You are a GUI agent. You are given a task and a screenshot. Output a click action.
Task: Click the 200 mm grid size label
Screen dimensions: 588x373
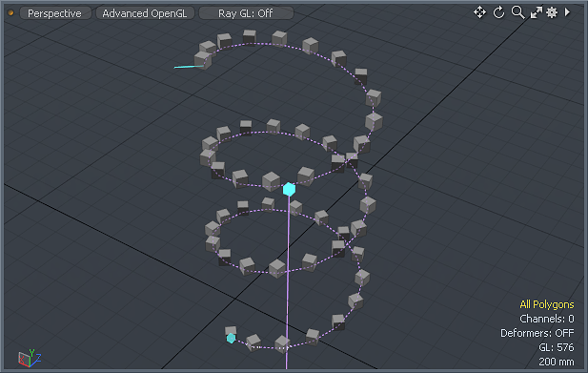click(557, 362)
